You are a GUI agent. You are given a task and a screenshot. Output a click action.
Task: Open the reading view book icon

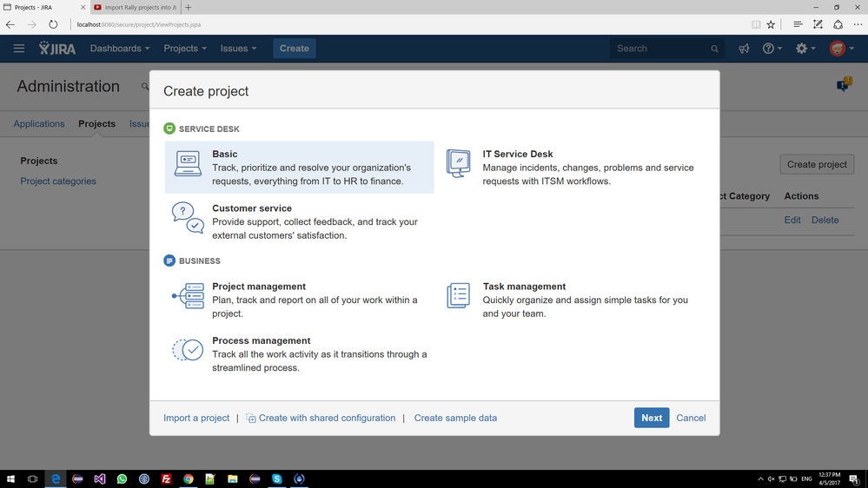756,24
